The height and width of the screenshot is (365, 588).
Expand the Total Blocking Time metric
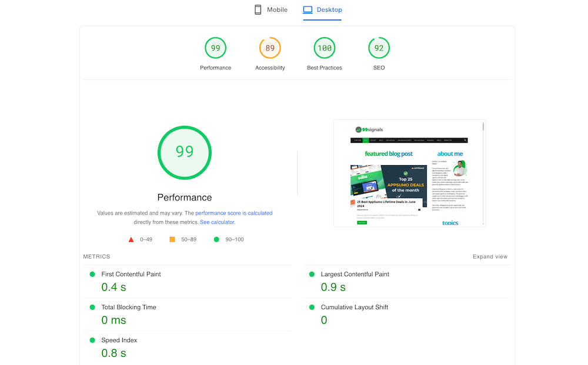pyautogui.click(x=129, y=307)
